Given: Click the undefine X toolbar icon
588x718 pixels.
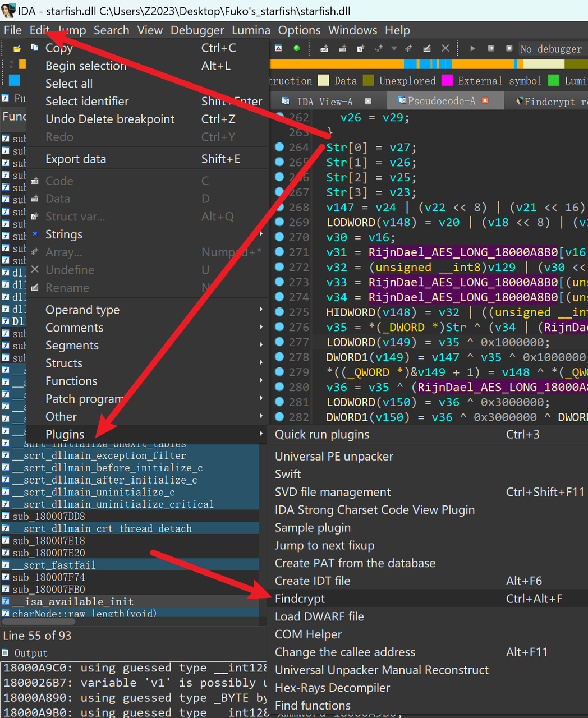Looking at the screenshot, I should 445,48.
